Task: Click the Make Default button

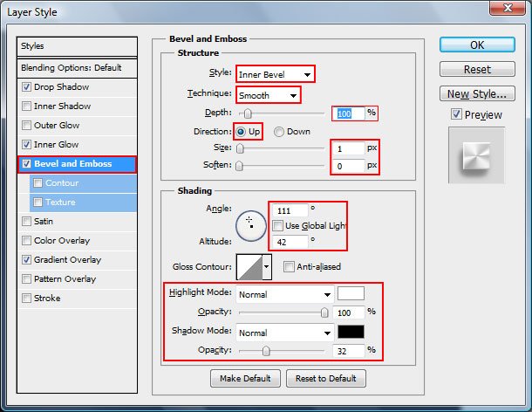Action: (245, 378)
